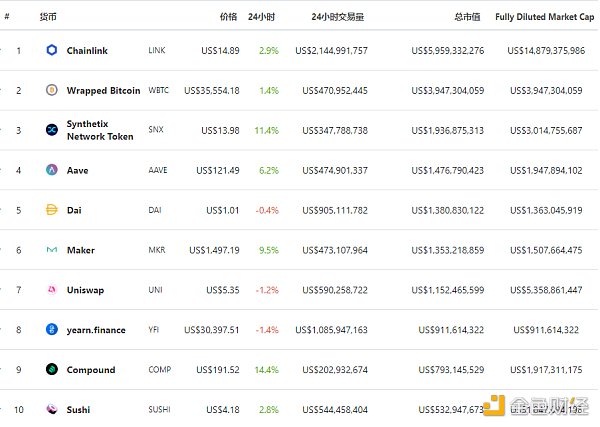
Task: Click the Aave coin logo icon
Action: [x=52, y=170]
